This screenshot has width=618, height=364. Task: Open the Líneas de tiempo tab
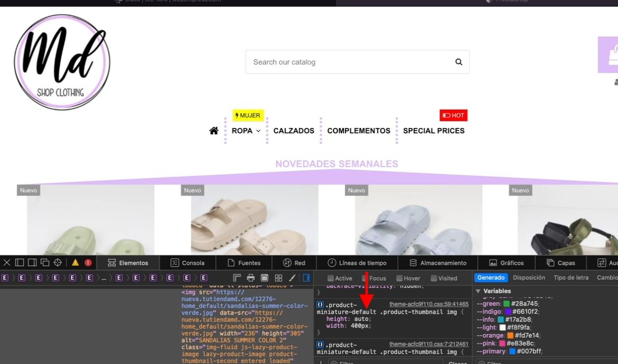tap(357, 263)
